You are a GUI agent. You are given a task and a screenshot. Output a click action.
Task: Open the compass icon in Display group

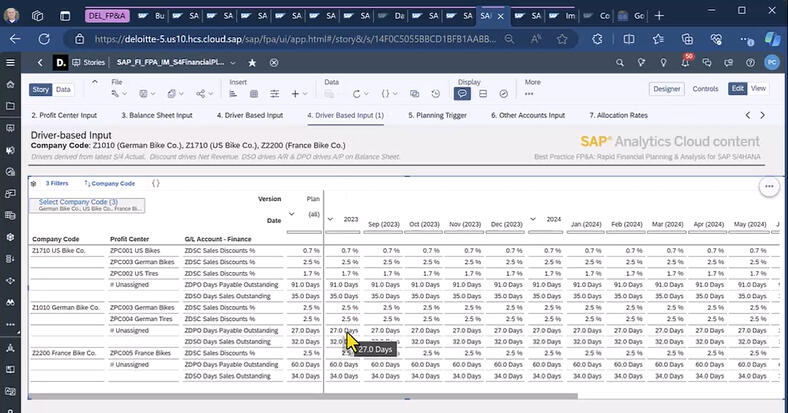pos(504,94)
